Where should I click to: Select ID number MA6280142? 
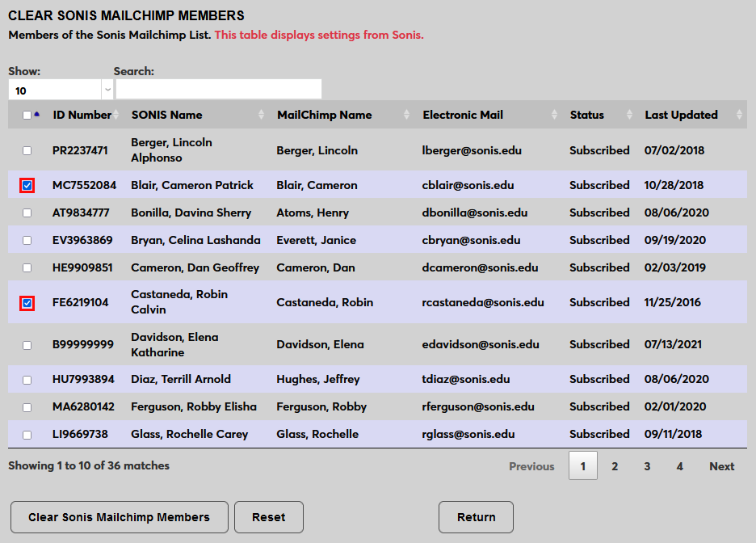(x=83, y=406)
